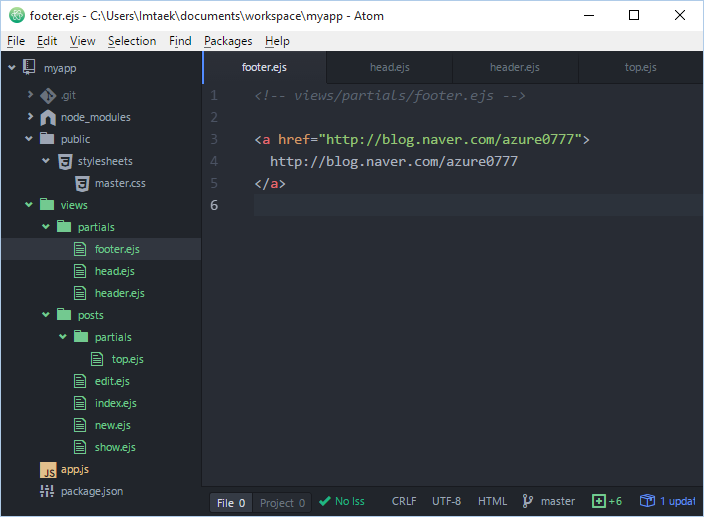Expand the node_modules folder chevron
The image size is (704, 517).
pyautogui.click(x=30, y=116)
